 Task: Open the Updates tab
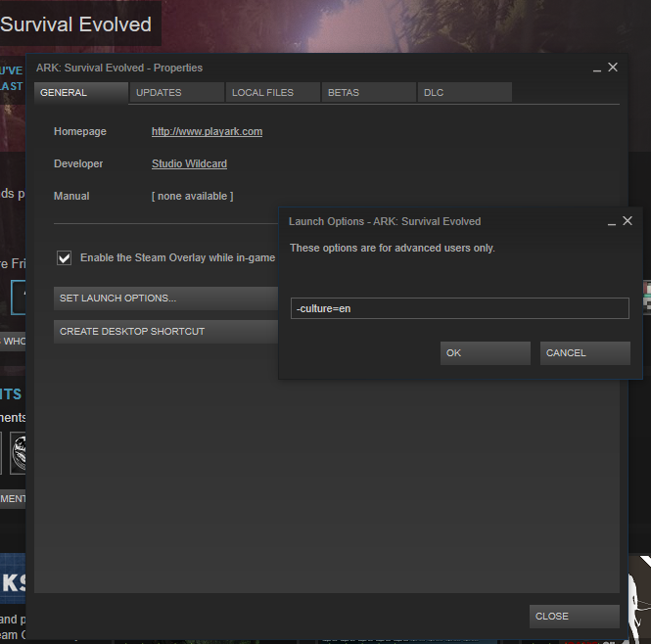175,93
